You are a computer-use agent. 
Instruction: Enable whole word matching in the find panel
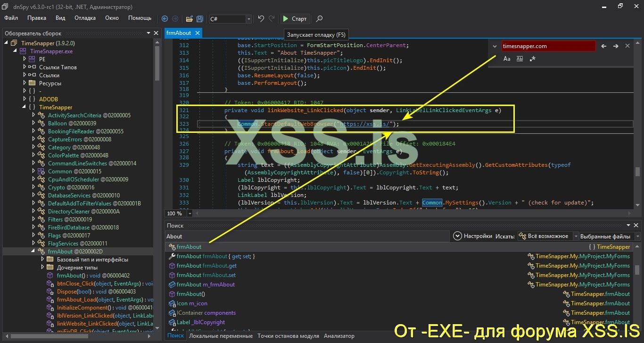click(519, 59)
